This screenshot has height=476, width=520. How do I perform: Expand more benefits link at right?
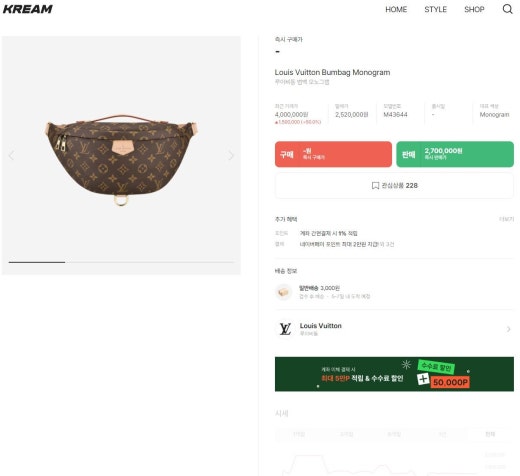pyautogui.click(x=506, y=219)
